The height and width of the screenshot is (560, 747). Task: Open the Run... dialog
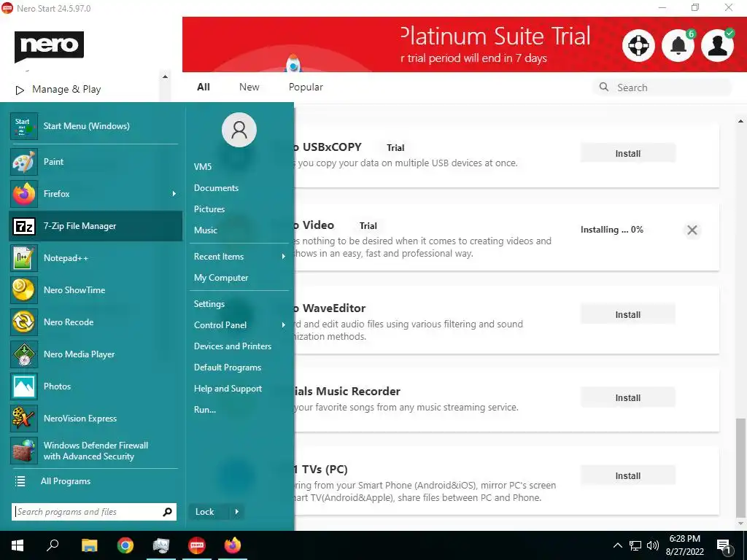pyautogui.click(x=205, y=410)
